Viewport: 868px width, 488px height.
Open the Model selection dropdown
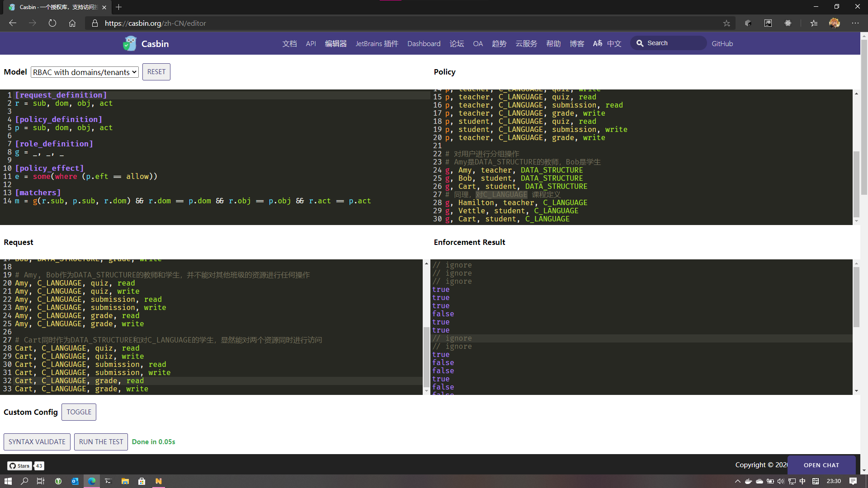coord(85,72)
